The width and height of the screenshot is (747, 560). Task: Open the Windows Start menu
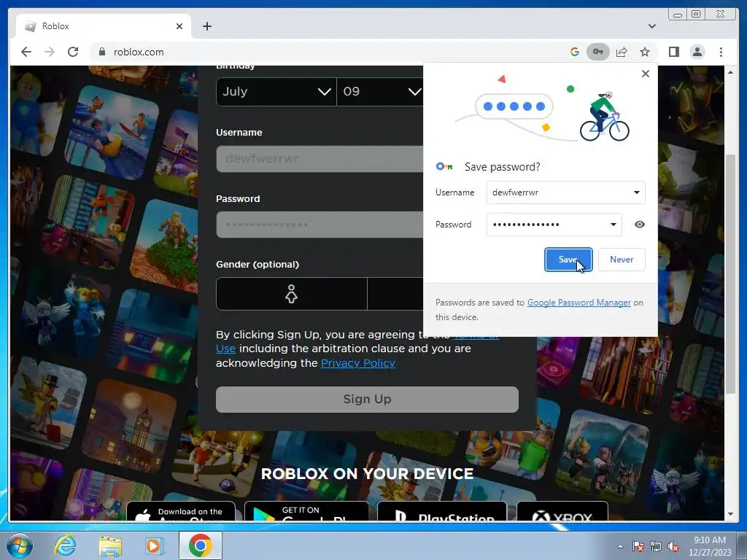tap(19, 545)
